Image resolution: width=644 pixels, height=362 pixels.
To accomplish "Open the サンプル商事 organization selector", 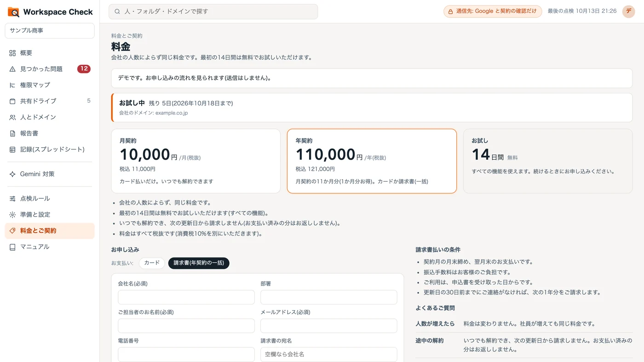I will (x=50, y=31).
